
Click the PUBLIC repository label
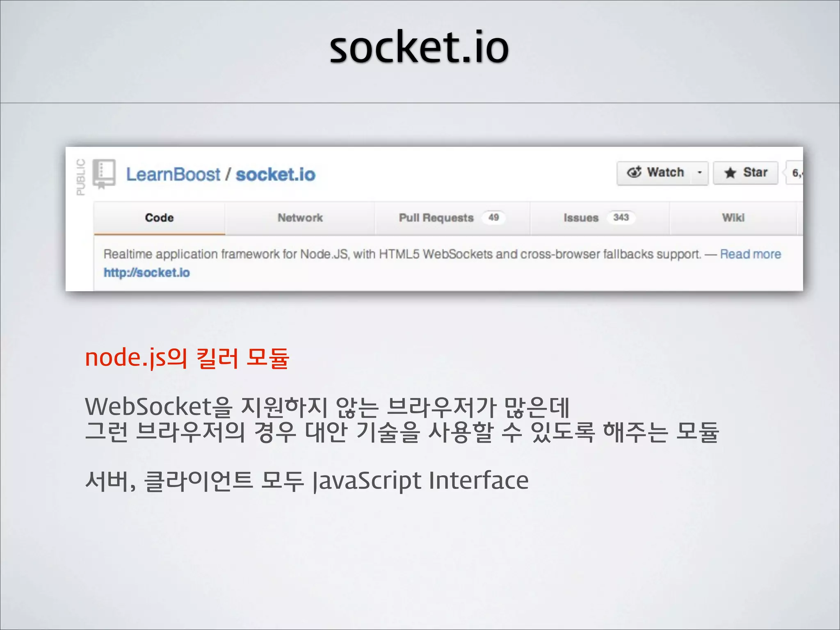pyautogui.click(x=81, y=177)
